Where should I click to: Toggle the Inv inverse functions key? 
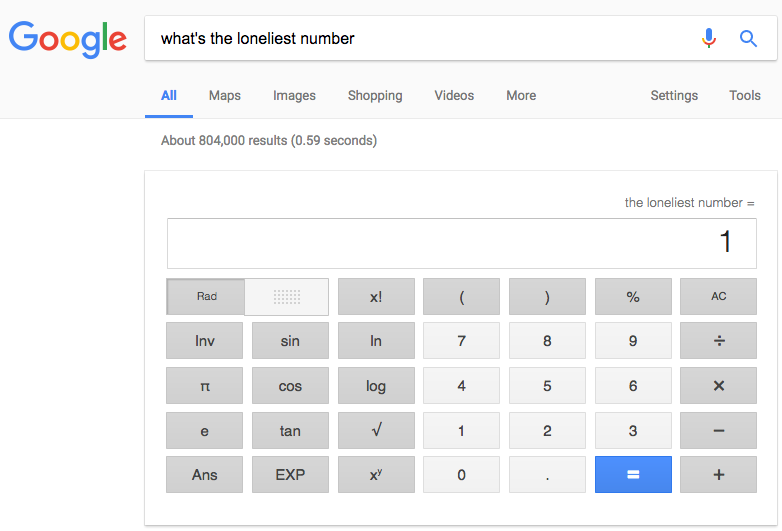205,341
